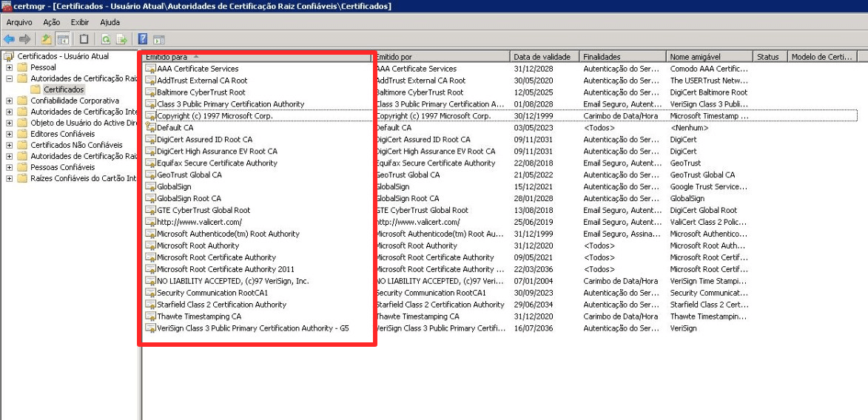Open the Ação menu
Image resolution: width=868 pixels, height=420 pixels.
(x=52, y=23)
